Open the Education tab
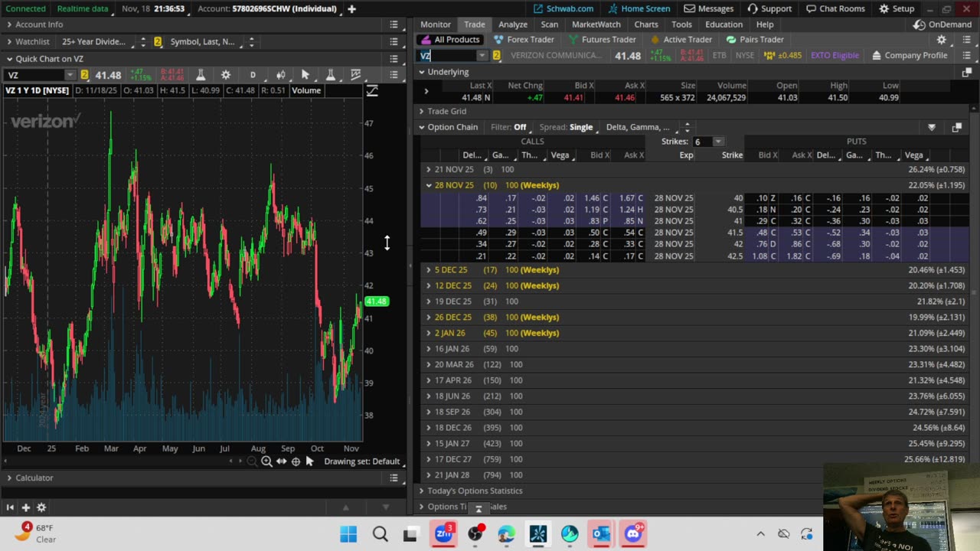This screenshot has height=551, width=980. click(x=724, y=24)
